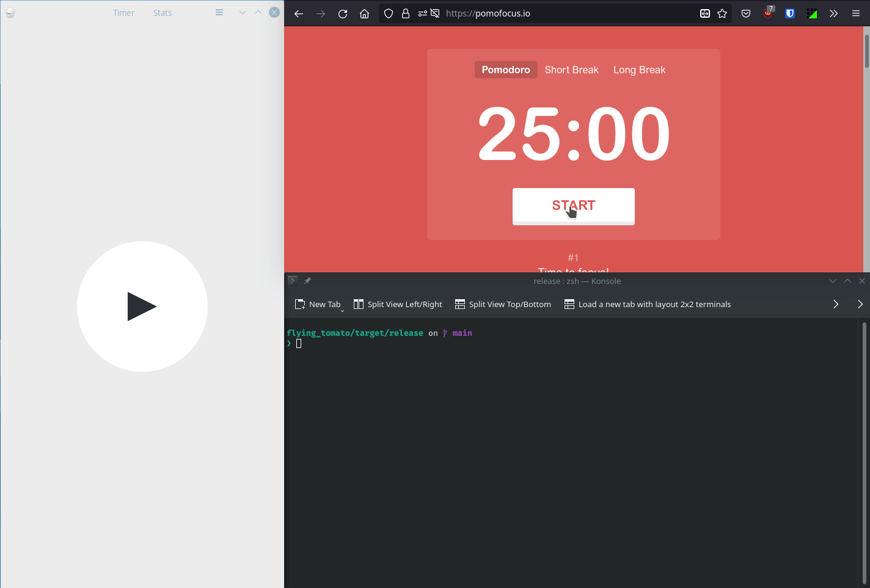Screen dimensions: 870x588
Task: Click the address bar icon left of the bookmark star
Action: pyautogui.click(x=705, y=13)
